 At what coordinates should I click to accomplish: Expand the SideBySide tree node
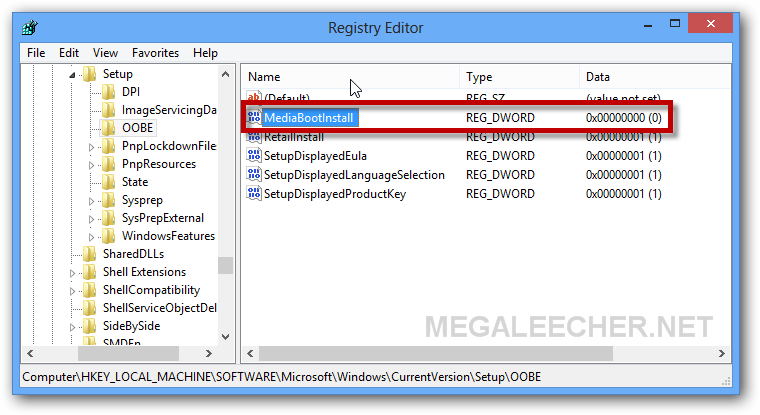pyautogui.click(x=72, y=327)
